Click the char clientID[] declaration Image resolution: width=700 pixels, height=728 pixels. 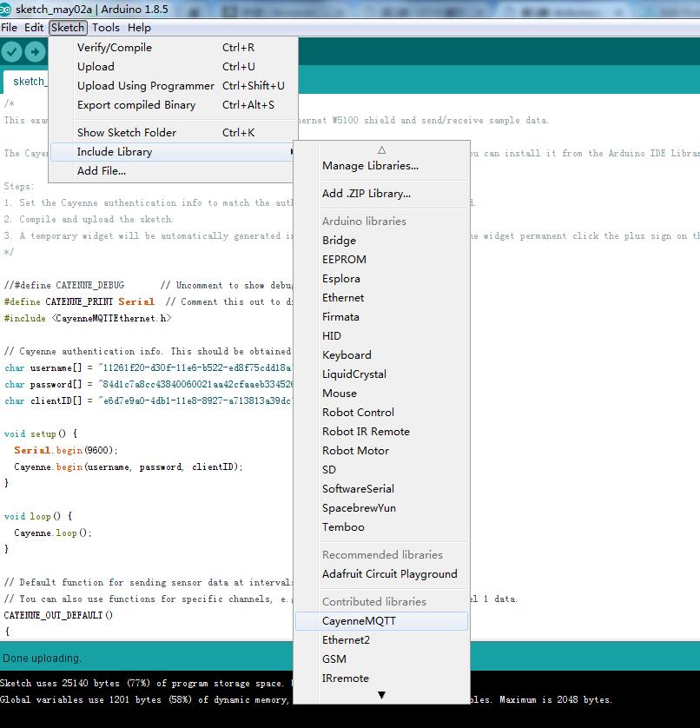click(x=148, y=401)
